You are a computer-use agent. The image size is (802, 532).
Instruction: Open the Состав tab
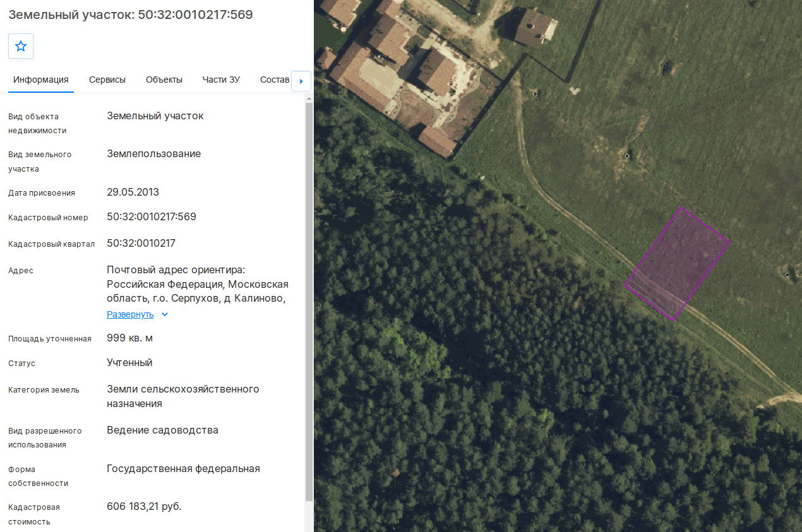[275, 80]
